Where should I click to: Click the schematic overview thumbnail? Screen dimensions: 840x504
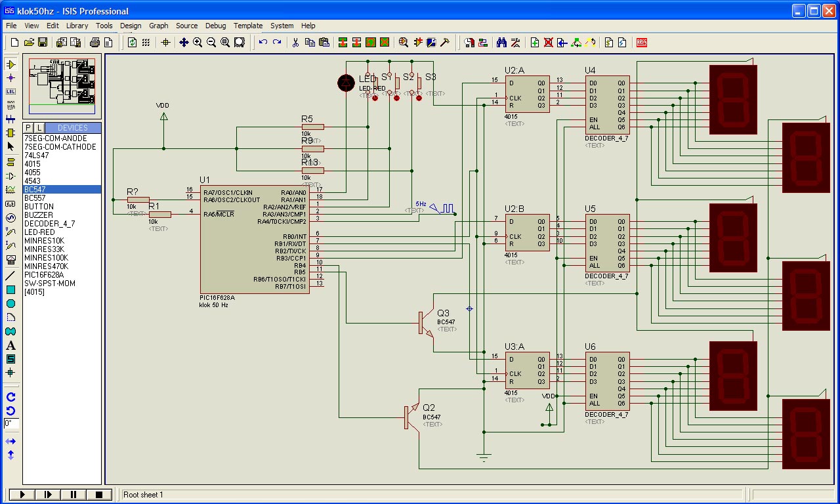pyautogui.click(x=62, y=85)
